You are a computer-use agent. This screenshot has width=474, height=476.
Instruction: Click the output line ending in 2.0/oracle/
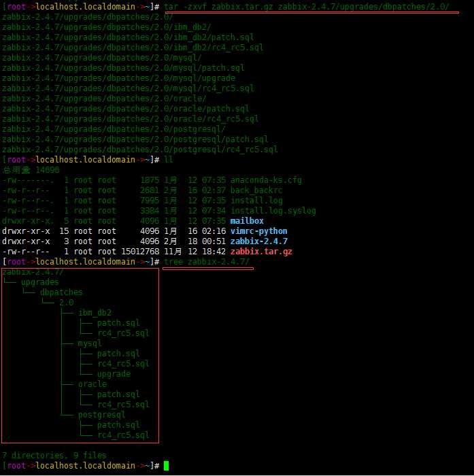coord(104,99)
